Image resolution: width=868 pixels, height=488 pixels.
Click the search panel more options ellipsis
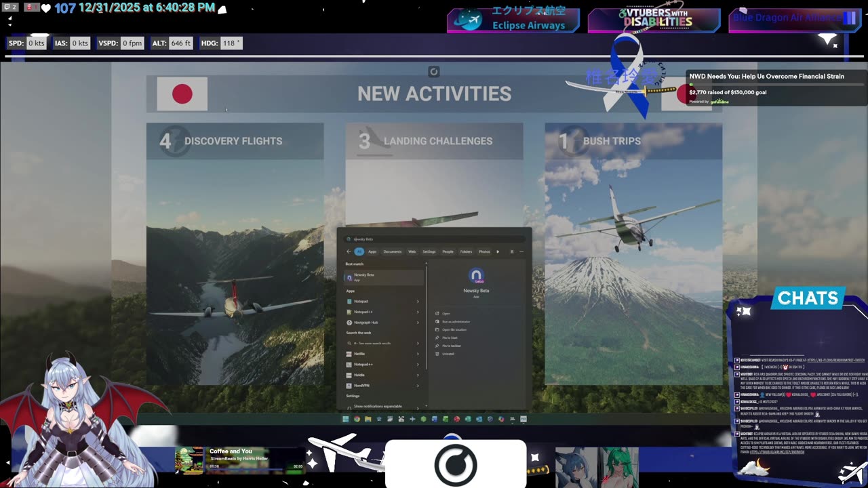[521, 251]
